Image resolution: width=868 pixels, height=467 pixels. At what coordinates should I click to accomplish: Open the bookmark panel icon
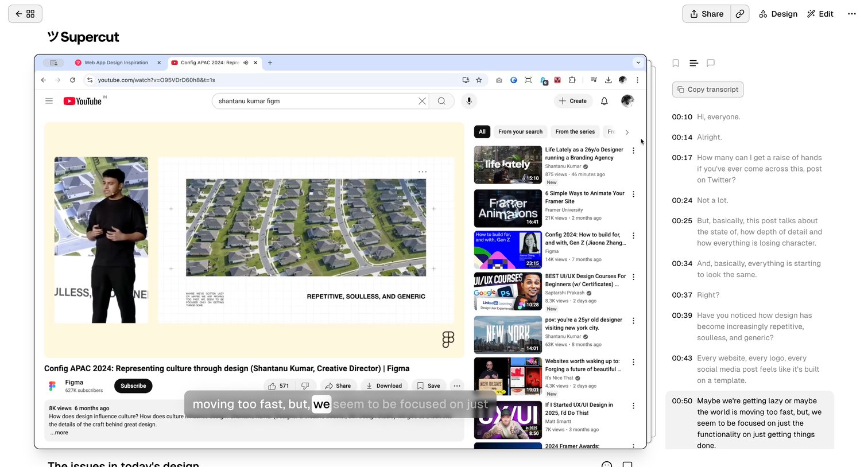click(x=676, y=63)
